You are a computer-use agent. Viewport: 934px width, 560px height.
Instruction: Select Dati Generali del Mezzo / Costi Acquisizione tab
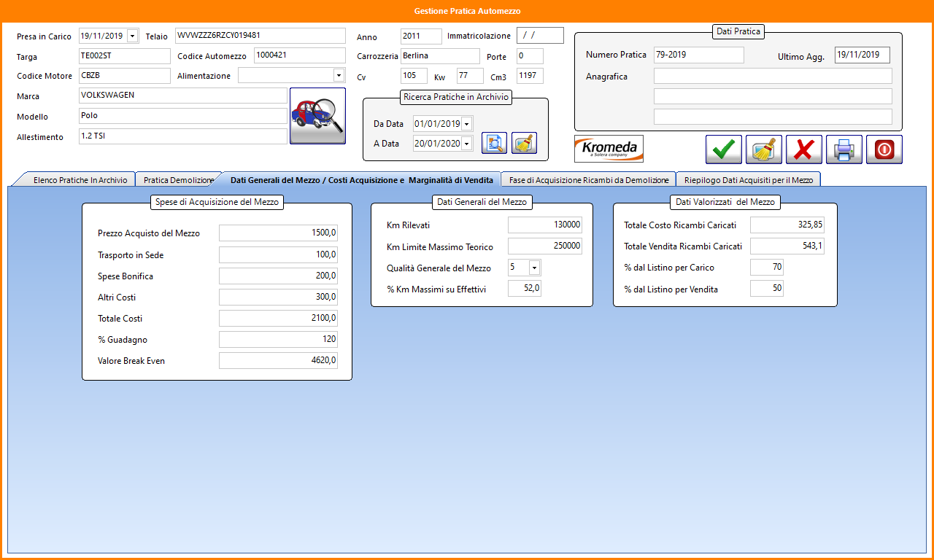[x=362, y=179]
